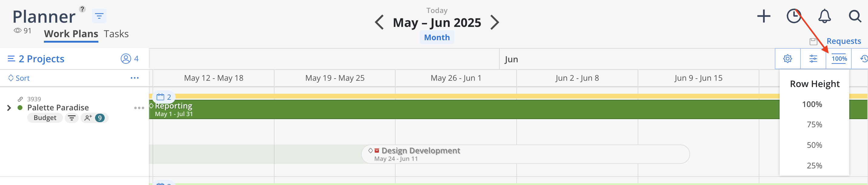Viewport: 868px width, 185px height.
Task: Click the Budget pill button
Action: 45,118
